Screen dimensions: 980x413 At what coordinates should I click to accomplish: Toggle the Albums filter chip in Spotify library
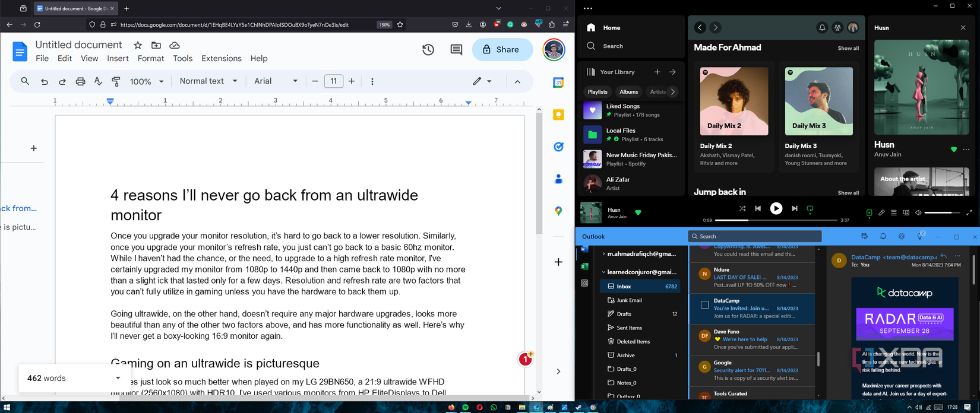(x=629, y=92)
